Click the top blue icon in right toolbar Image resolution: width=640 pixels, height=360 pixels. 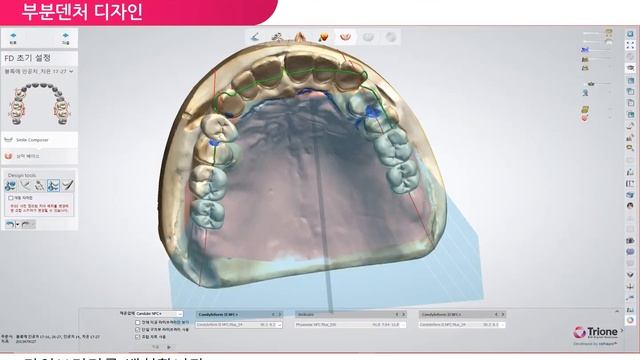pos(630,34)
